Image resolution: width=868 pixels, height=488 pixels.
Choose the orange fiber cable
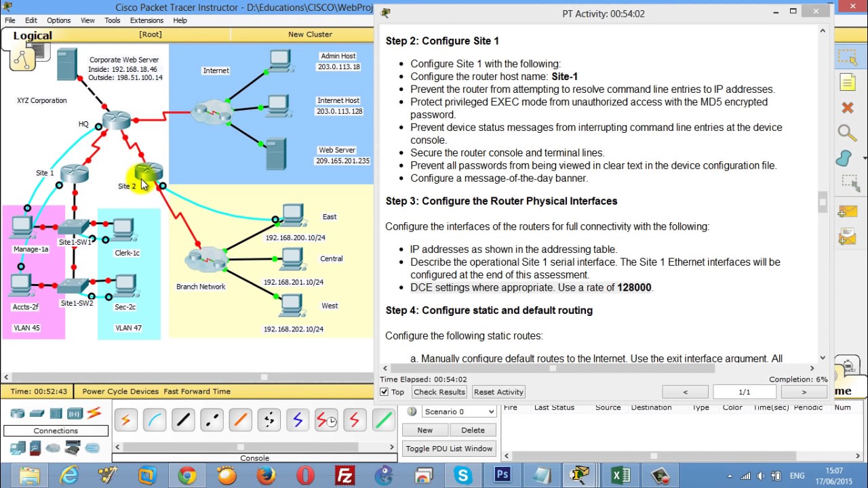pos(240,420)
